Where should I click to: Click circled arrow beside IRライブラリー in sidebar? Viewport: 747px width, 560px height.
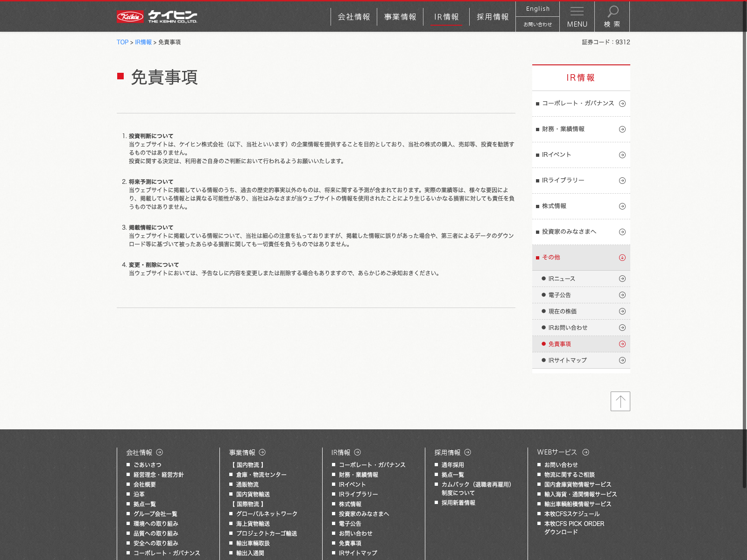pos(622,181)
